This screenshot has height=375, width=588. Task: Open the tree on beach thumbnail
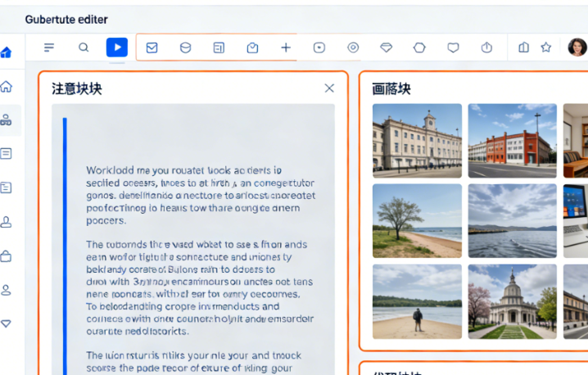(x=417, y=221)
